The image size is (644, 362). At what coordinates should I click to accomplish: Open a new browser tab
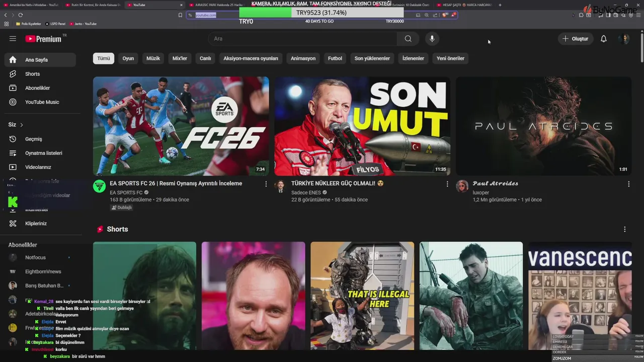tap(500, 5)
